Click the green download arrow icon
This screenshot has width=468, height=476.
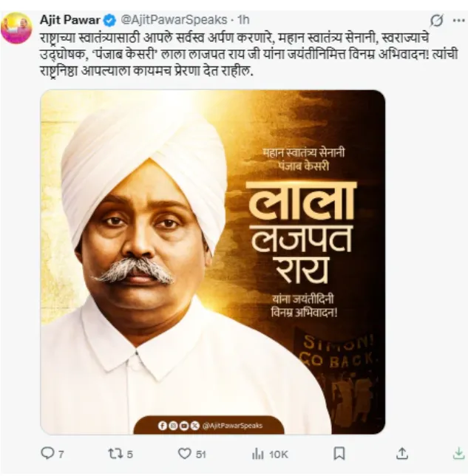click(x=459, y=454)
